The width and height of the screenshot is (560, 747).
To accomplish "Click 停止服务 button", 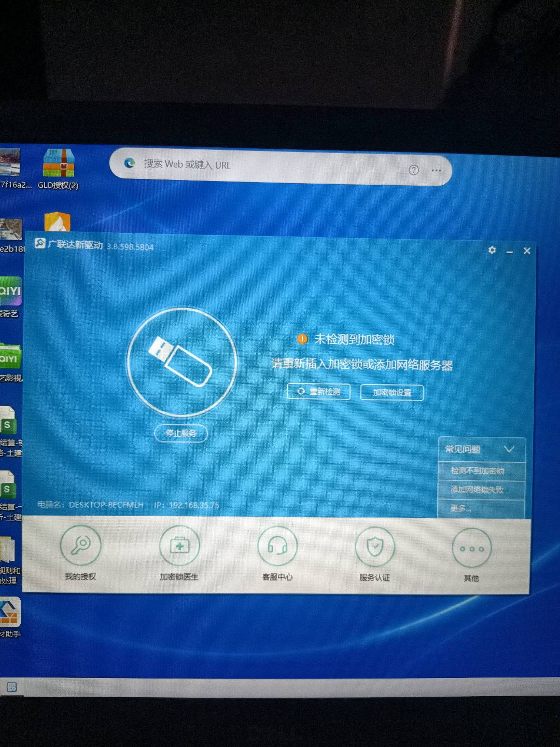I will point(181,433).
